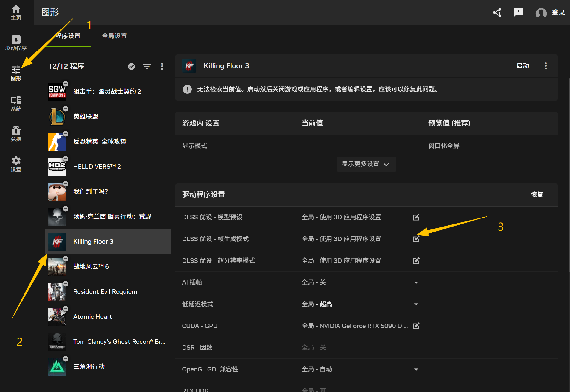Open the program list filter icon
The width and height of the screenshot is (570, 392).
[147, 66]
